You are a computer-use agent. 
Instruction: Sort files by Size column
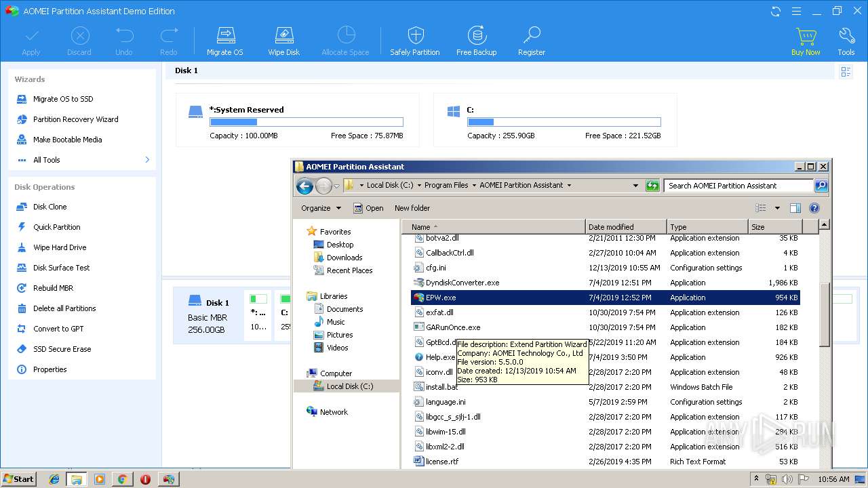click(x=775, y=227)
